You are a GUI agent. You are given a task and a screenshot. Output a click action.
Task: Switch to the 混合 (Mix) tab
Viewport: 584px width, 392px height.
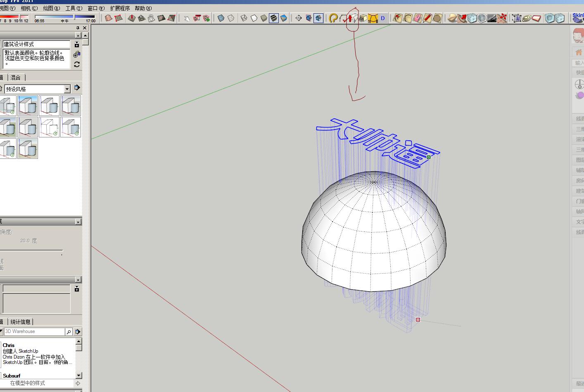pyautogui.click(x=16, y=78)
